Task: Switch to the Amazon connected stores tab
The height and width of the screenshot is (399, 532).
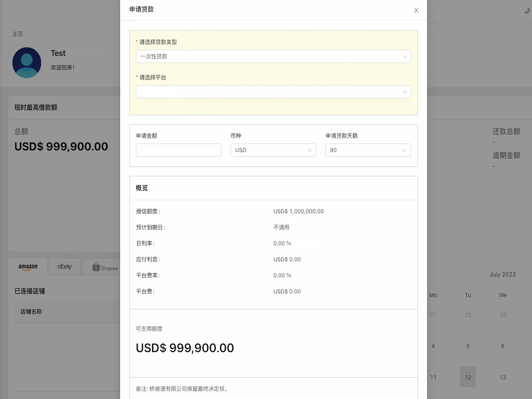Action: 27,266
